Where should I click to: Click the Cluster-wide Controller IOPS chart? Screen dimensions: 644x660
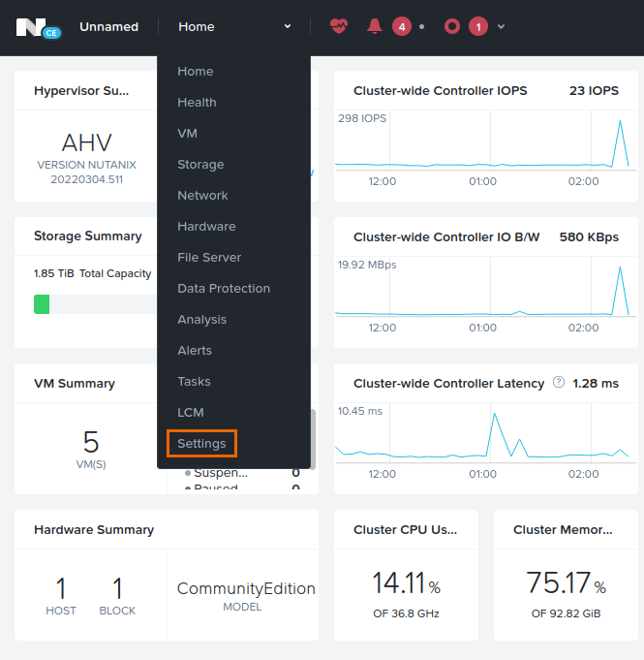(481, 143)
